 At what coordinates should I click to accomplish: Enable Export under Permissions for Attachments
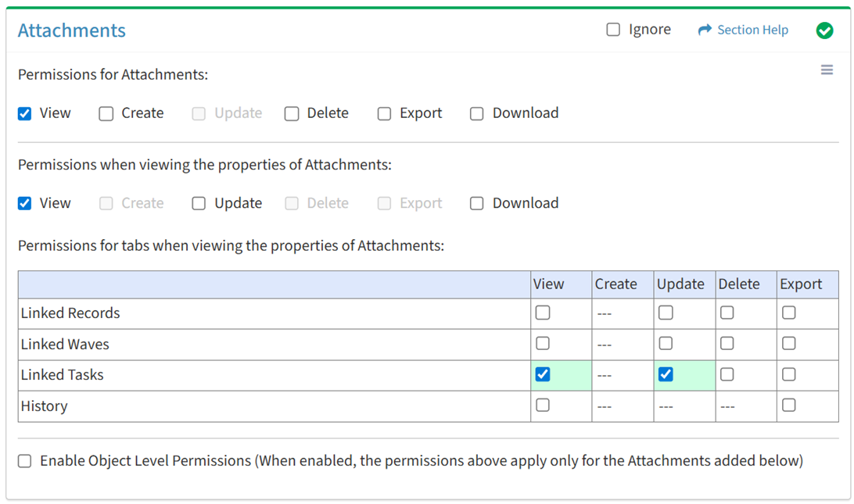[385, 113]
